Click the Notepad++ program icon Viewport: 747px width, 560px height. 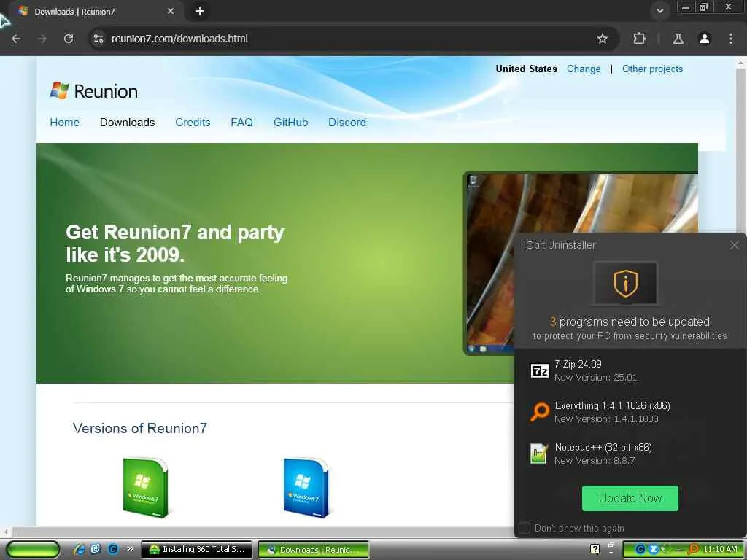[539, 454]
